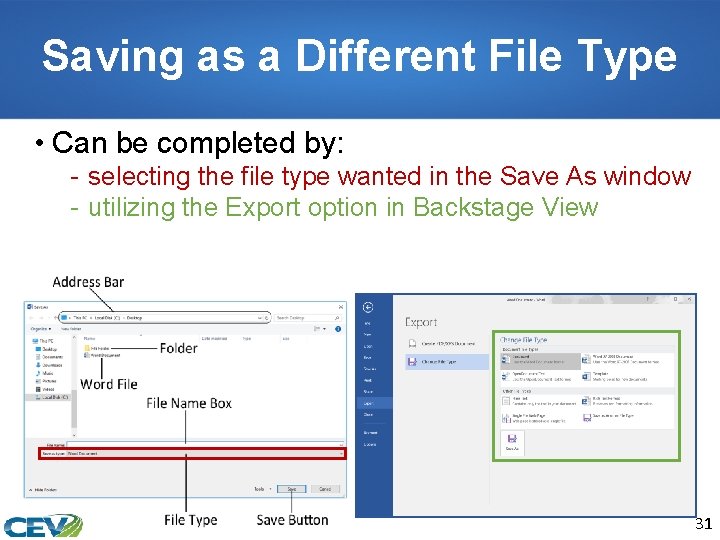Sort by the Date modified column header

[x=214, y=338]
